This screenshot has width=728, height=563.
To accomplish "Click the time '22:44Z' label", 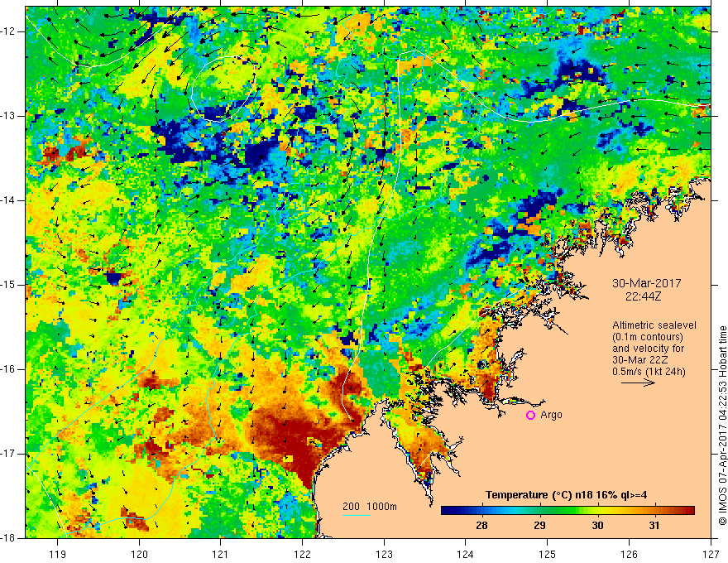I will [643, 296].
